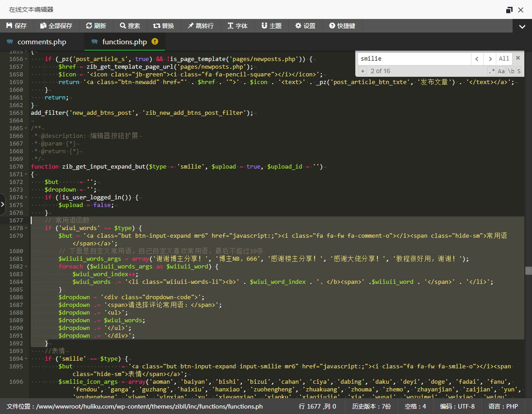Screen dimensions: 532x414
Task: Open the 设置 settings panel
Action: [x=305, y=26]
